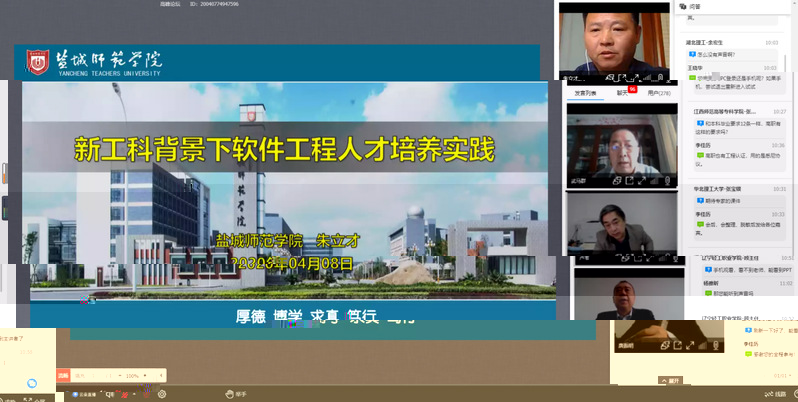Open the 100% zoom dropdown

[135, 375]
